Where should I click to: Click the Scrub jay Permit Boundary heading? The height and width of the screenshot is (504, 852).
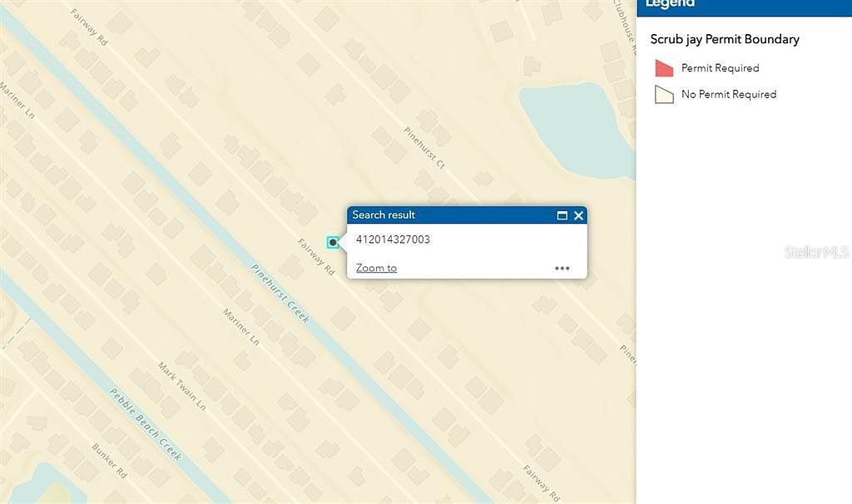pos(724,39)
